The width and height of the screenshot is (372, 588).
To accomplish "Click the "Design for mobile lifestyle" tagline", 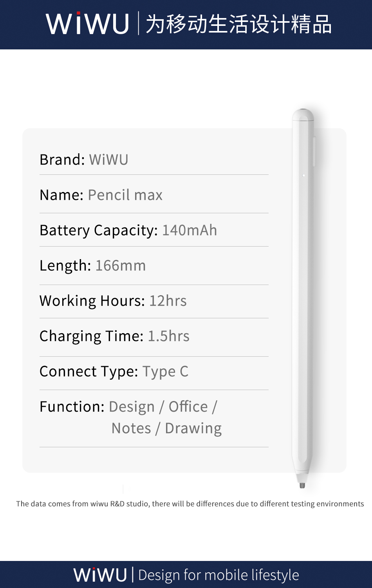I will (219, 575).
